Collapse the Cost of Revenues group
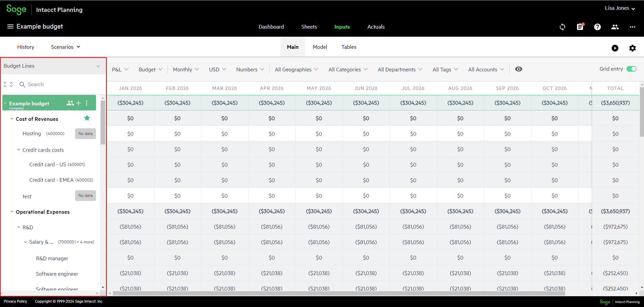The width and height of the screenshot is (644, 307). click(x=12, y=119)
